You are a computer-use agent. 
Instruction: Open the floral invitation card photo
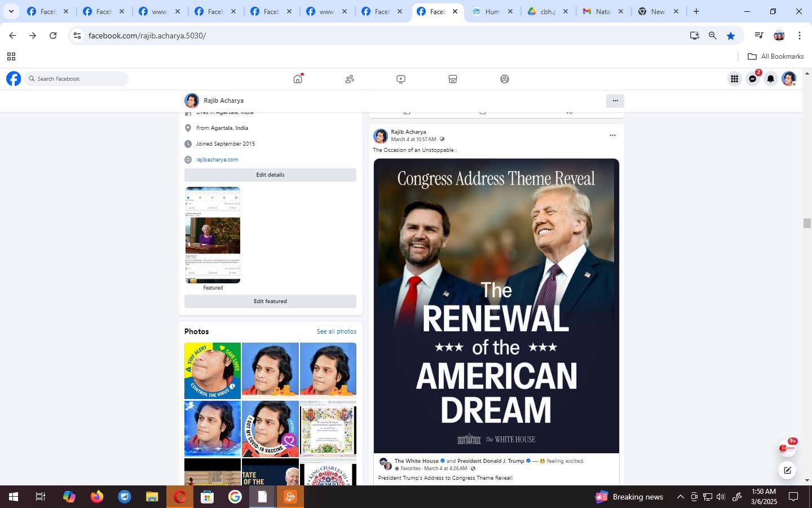(x=328, y=429)
